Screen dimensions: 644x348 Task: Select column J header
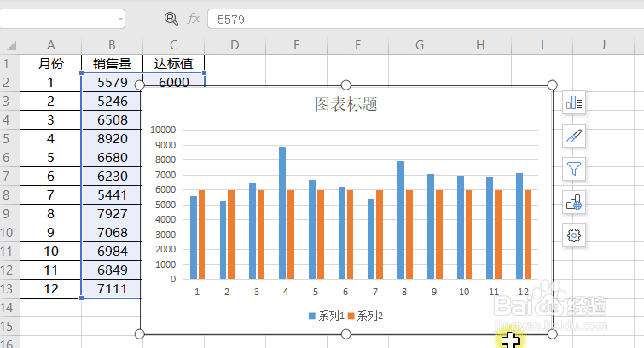(x=603, y=45)
